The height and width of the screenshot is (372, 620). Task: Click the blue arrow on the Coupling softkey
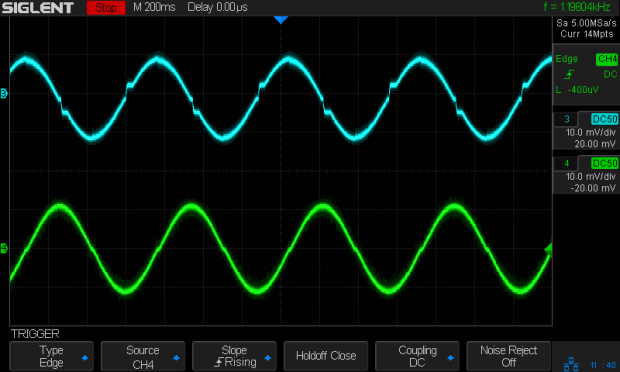451,358
